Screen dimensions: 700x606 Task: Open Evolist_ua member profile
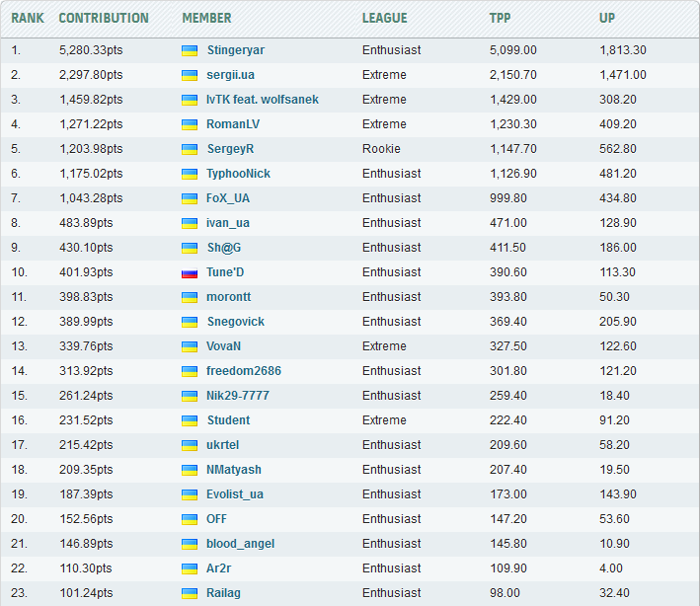click(235, 494)
